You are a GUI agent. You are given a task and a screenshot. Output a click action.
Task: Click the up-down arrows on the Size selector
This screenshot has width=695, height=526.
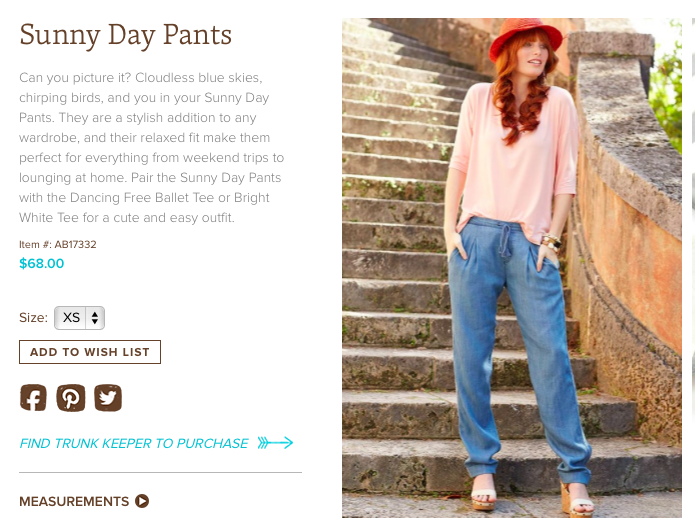coord(95,318)
